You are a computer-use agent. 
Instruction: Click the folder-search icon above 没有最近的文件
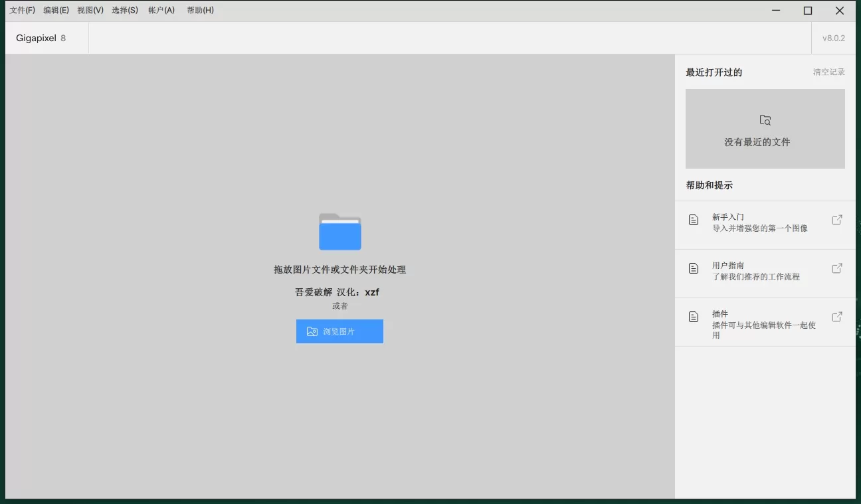point(765,120)
